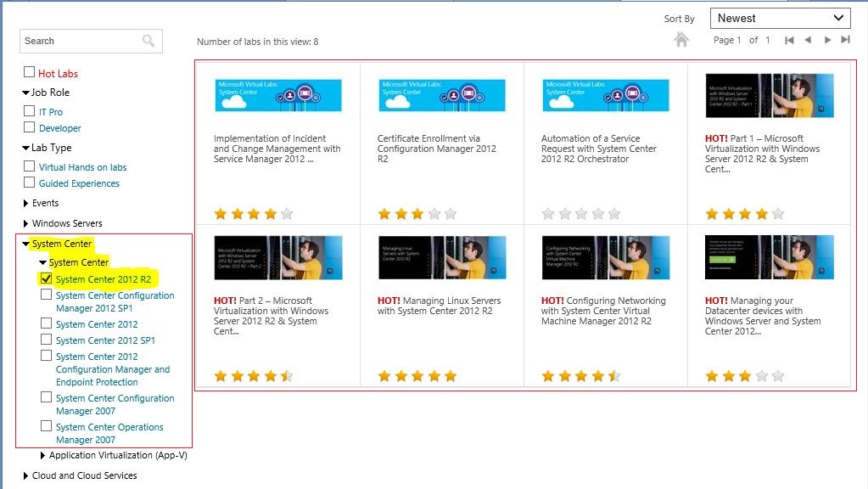868x489 pixels.
Task: Check Configuration Manager and Endpoint Protection box
Action: (x=47, y=356)
